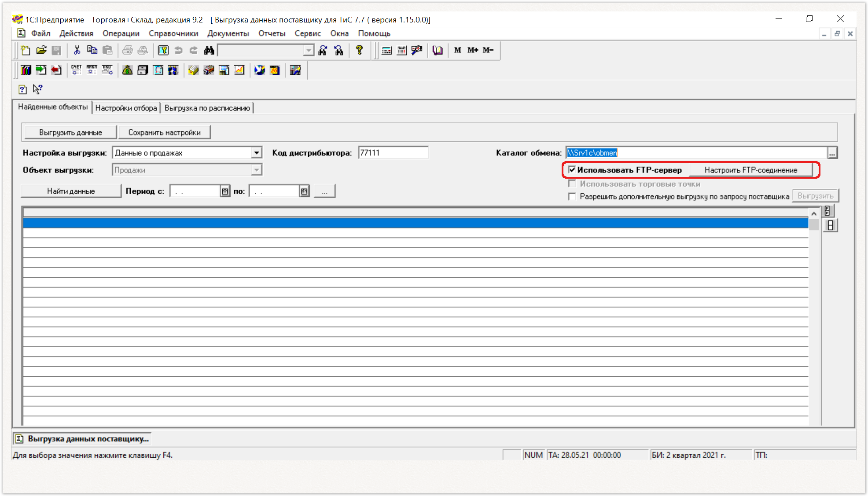
Task: Click the money bag icon
Action: coord(127,70)
